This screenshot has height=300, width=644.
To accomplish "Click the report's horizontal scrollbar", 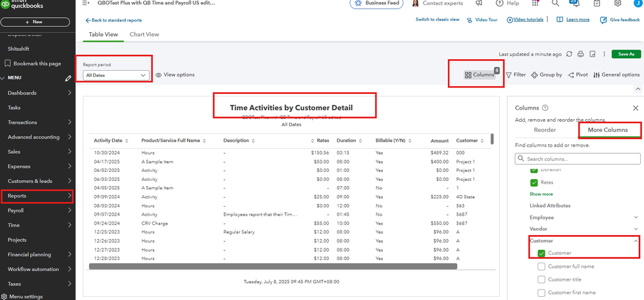I will click(273, 267).
